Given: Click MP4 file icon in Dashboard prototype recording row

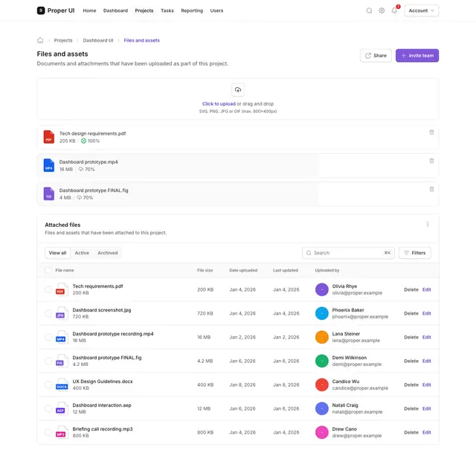Looking at the screenshot, I should click(62, 337).
